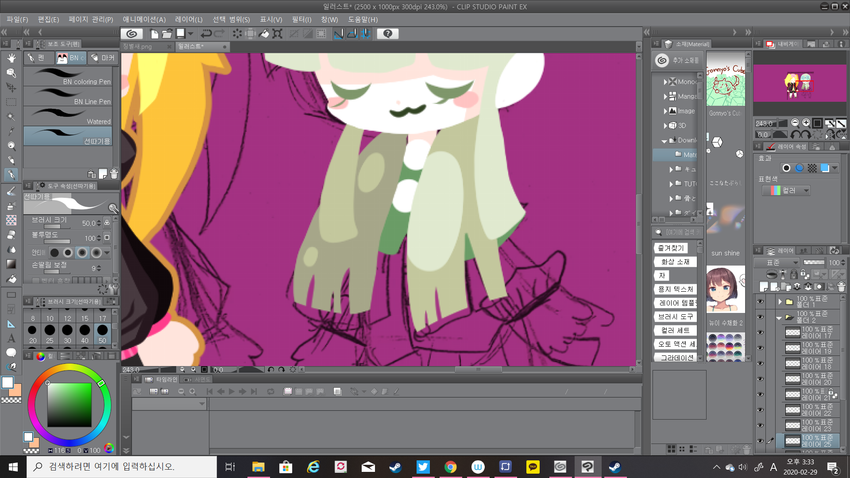Viewport: 850px width, 478px height.
Task: Delete sub tool with trash icon
Action: pos(114,174)
